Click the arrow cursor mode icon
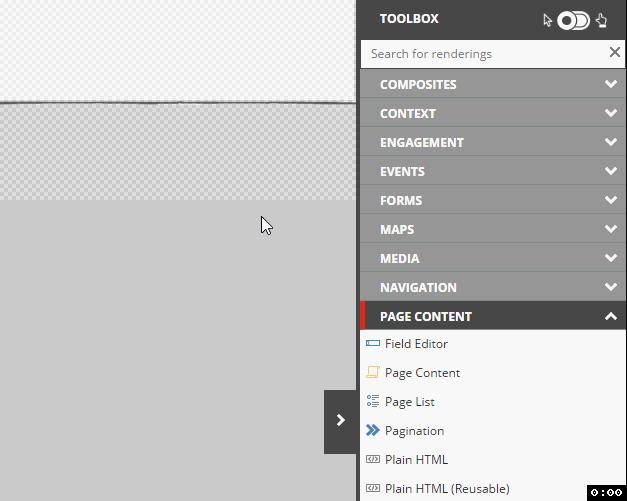Image resolution: width=627 pixels, height=501 pixels. (547, 20)
